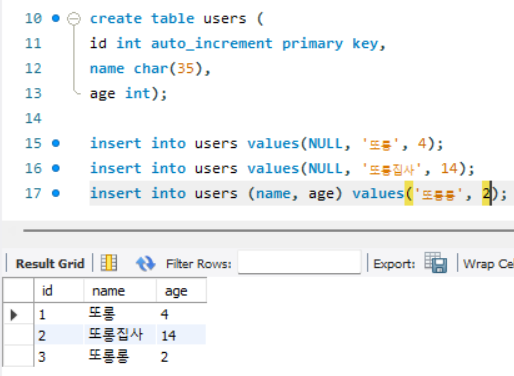Select id cell with value 2
The image size is (514, 376).
pyautogui.click(x=59, y=335)
